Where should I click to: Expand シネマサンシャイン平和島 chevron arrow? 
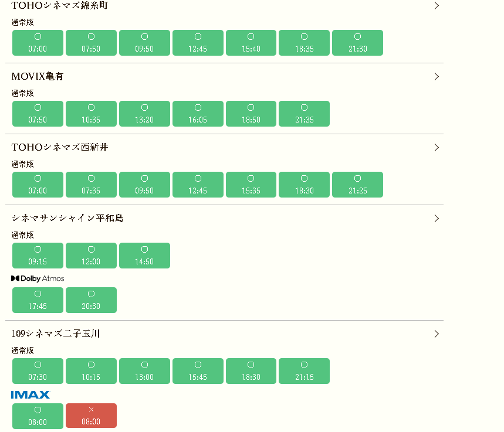pos(437,219)
